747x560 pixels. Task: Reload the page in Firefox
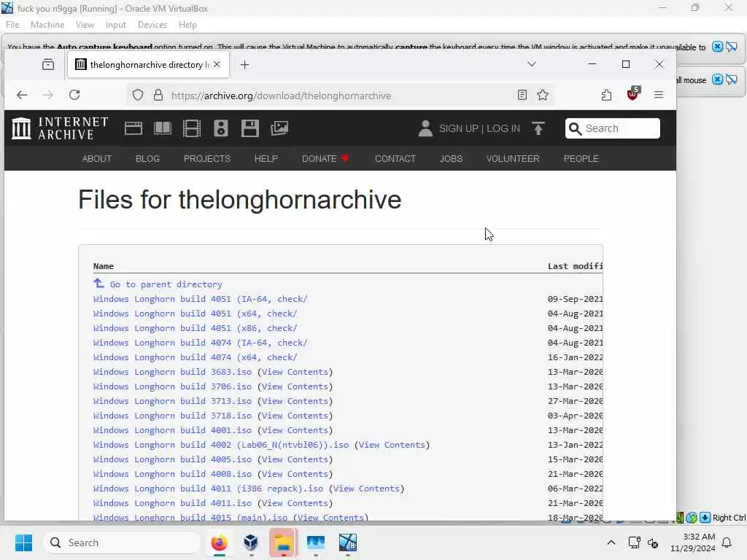tap(74, 95)
